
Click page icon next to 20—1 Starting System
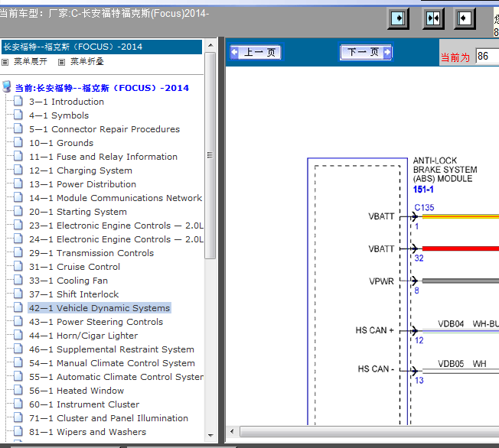(18, 211)
